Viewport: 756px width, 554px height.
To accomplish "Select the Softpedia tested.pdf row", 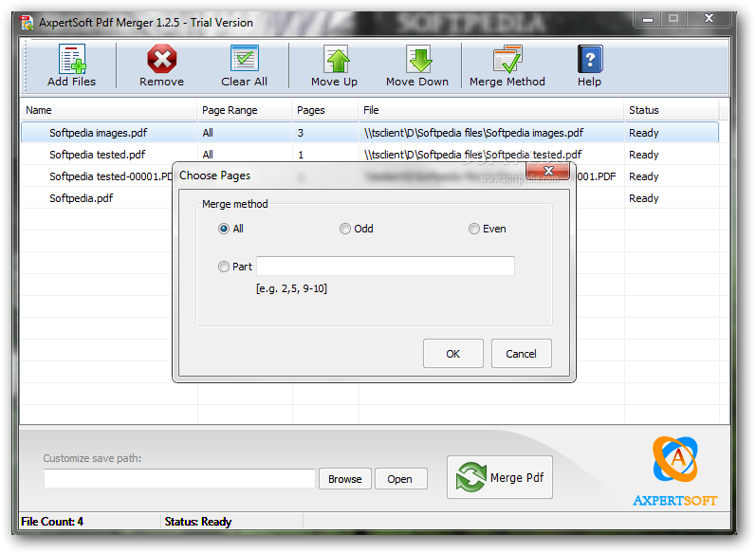I will click(370, 155).
